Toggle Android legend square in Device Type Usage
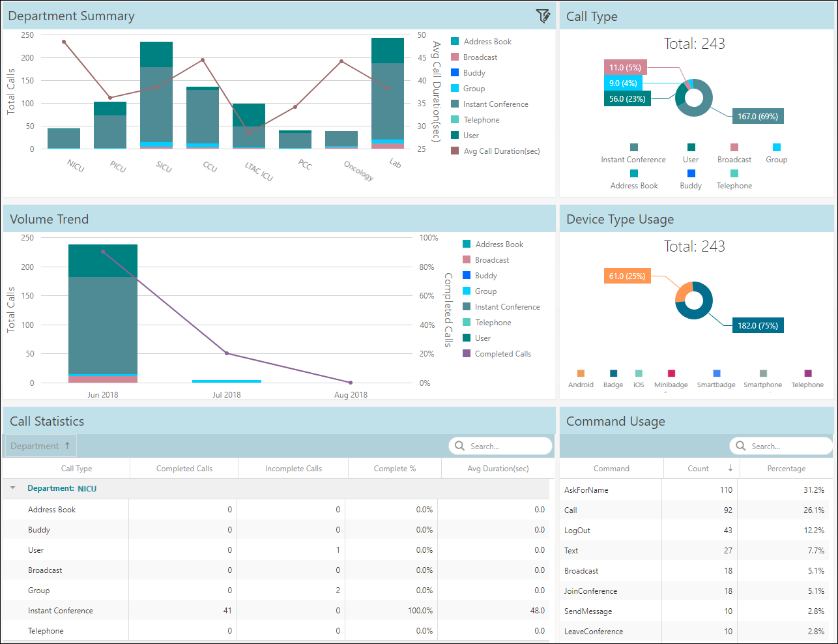Viewport: 838px width, 644px height. (581, 373)
